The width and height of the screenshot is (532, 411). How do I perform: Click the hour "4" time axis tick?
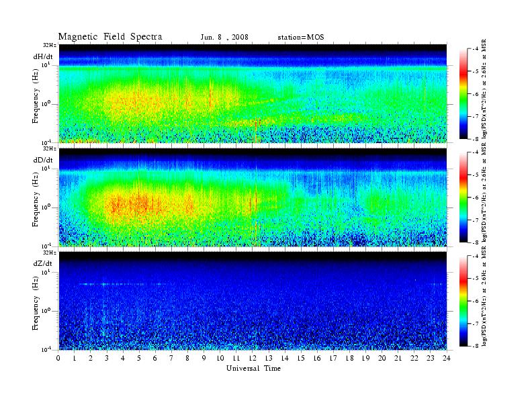(123, 358)
